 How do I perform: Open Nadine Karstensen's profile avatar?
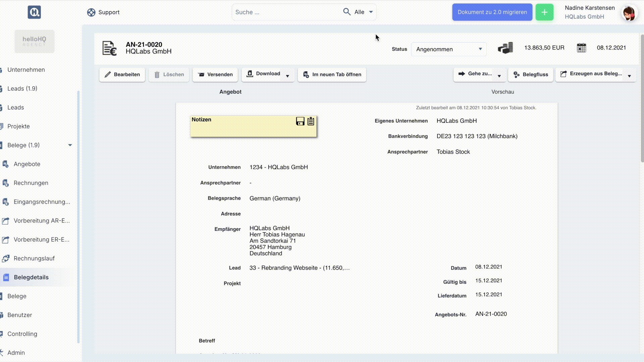pos(629,13)
